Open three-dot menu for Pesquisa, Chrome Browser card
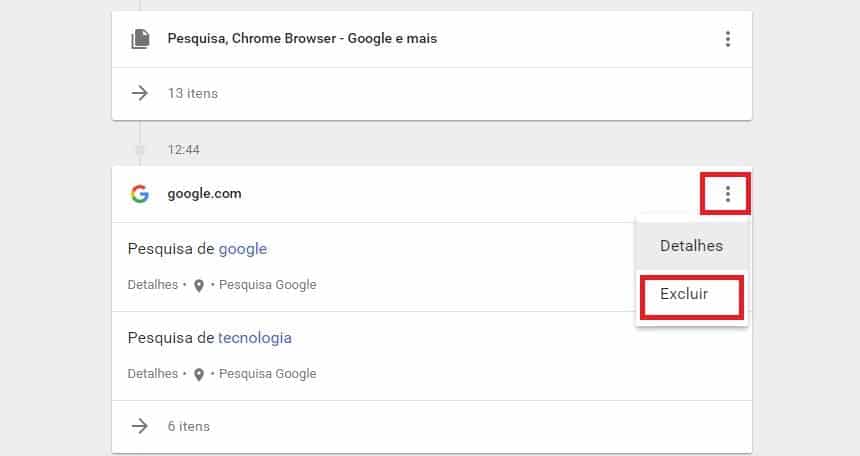Viewport: 860px width, 456px height. point(727,39)
